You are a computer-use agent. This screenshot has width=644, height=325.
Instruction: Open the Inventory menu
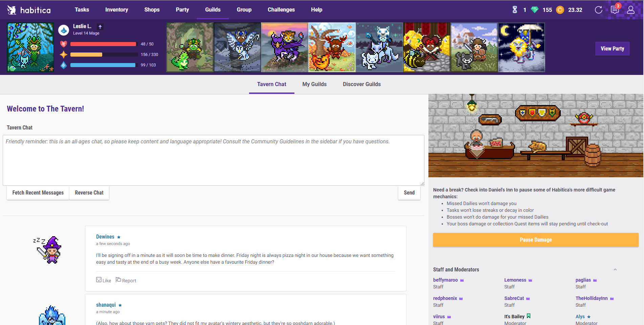click(x=116, y=10)
